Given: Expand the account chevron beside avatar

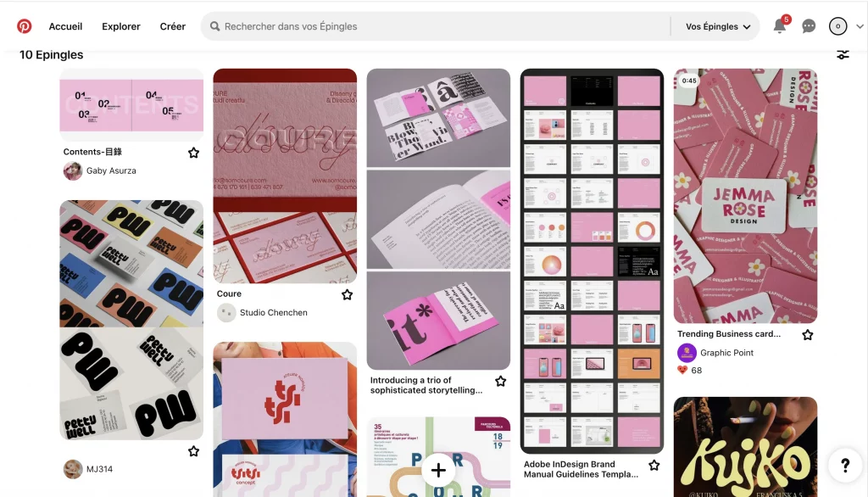Looking at the screenshot, I should click(x=860, y=26).
